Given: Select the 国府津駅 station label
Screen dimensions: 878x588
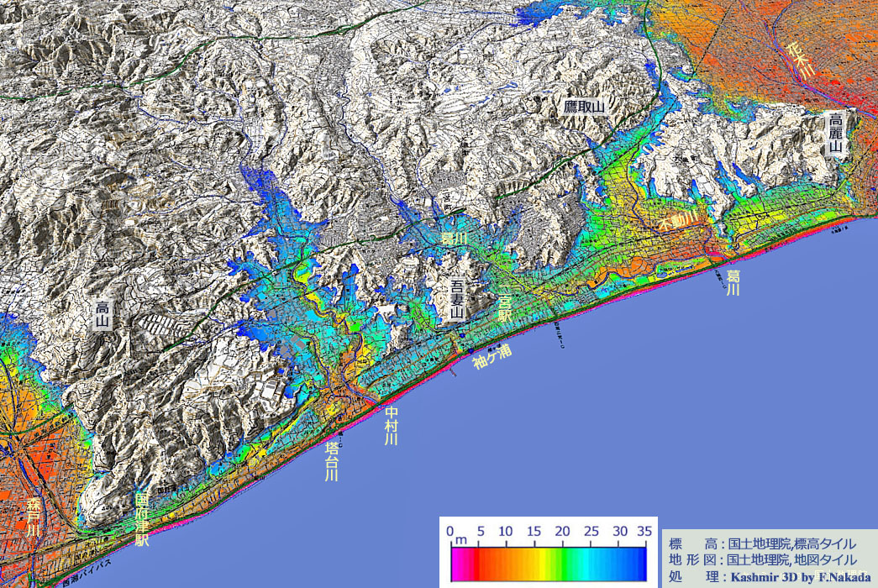Looking at the screenshot, I should 142,519.
